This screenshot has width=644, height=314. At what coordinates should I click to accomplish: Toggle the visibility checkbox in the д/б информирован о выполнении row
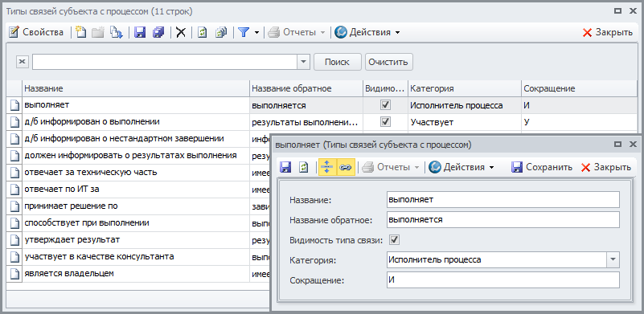point(385,122)
